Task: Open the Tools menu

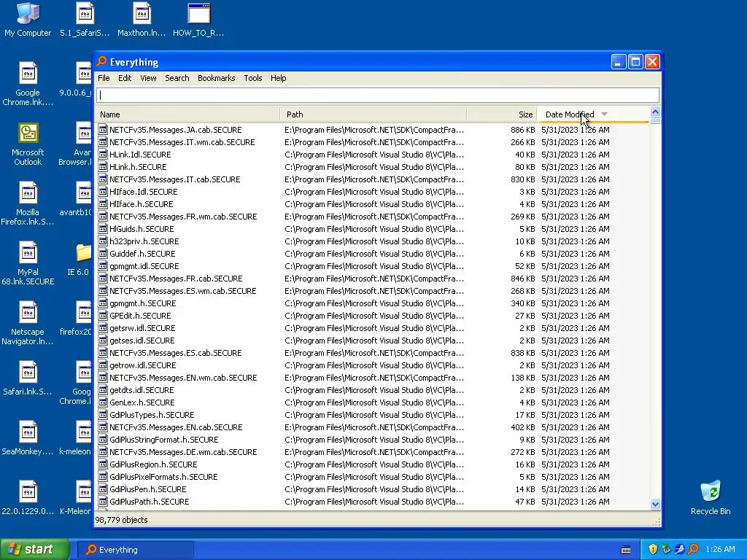Action: (253, 78)
